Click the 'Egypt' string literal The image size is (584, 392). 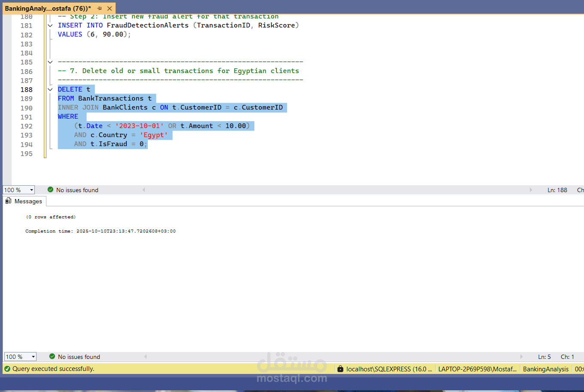[x=153, y=135]
